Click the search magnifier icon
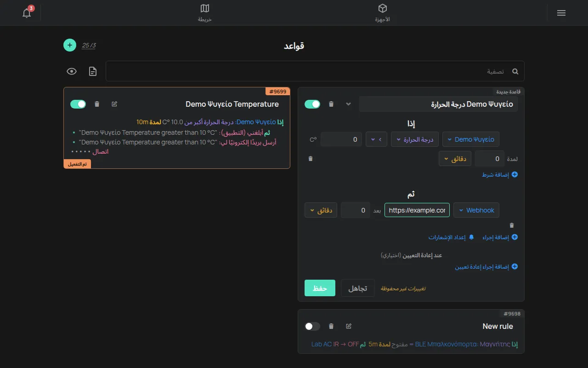Screen dimensions: 588x368 (515, 71)
